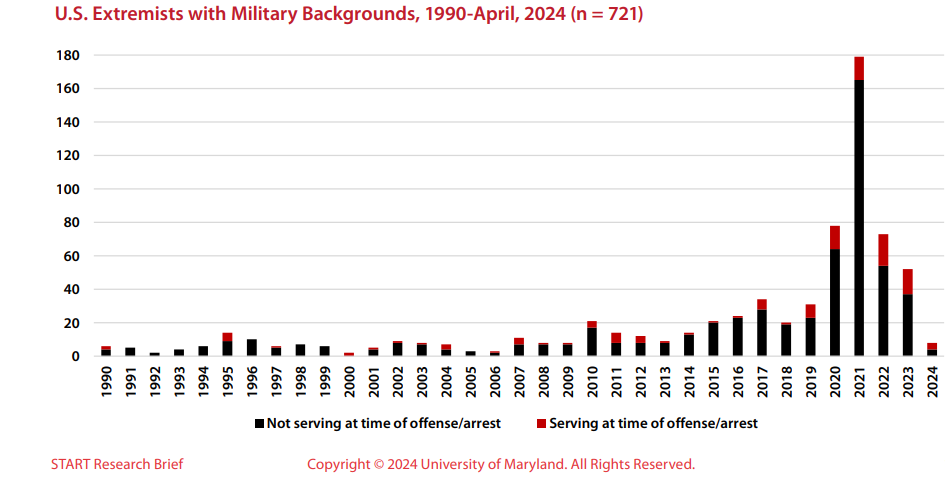Click the 100 label on the y-axis
Viewport: 945px width, 477px height.
65,189
